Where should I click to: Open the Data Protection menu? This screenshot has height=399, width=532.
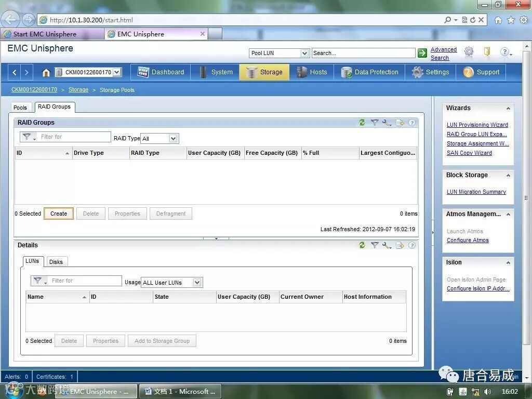369,72
